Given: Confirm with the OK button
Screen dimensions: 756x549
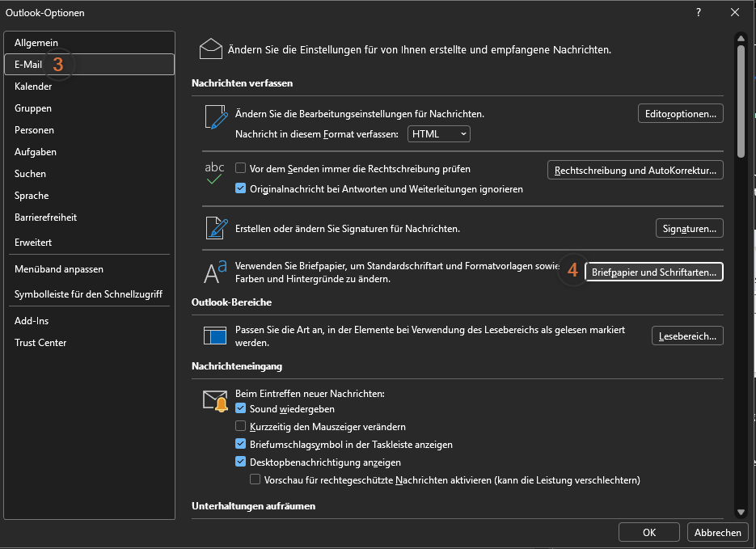Looking at the screenshot, I should [x=649, y=532].
